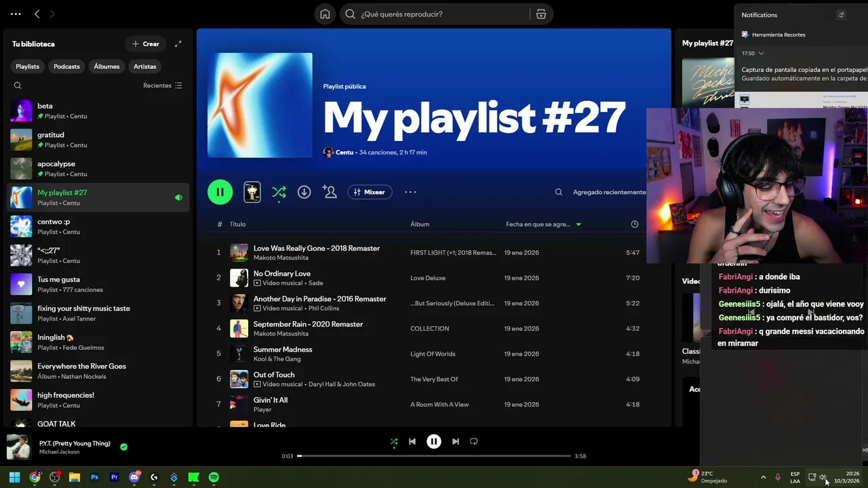Toggle shuffle in the bottom player bar
868x488 pixels.
[x=394, y=442]
